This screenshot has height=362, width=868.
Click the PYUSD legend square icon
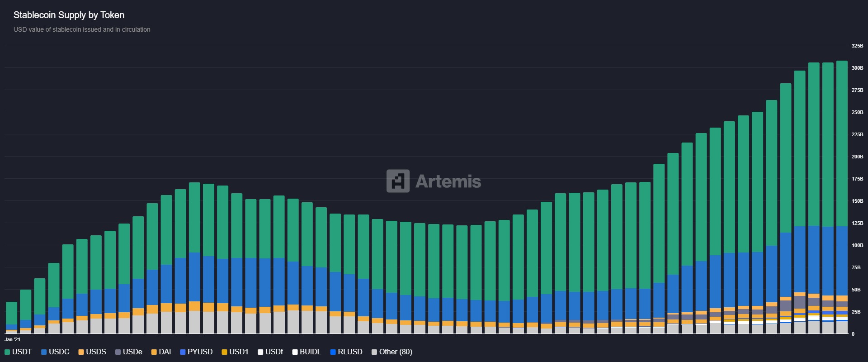[x=183, y=352]
